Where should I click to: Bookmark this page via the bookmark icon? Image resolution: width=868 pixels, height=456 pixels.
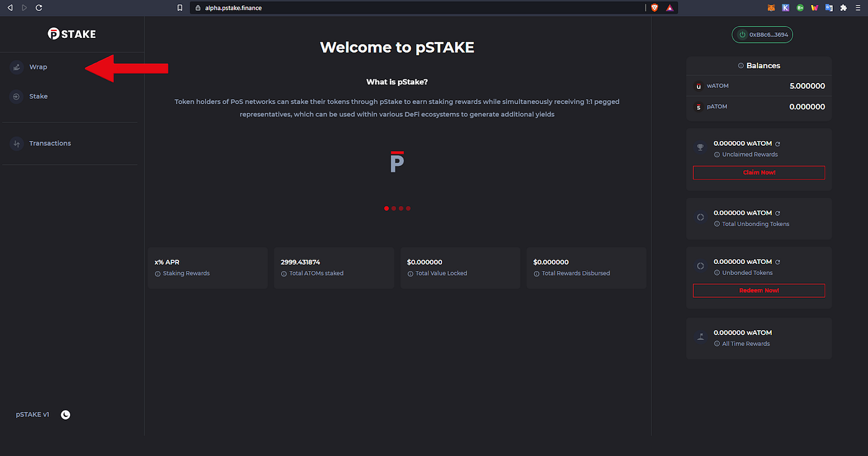pyautogui.click(x=180, y=7)
